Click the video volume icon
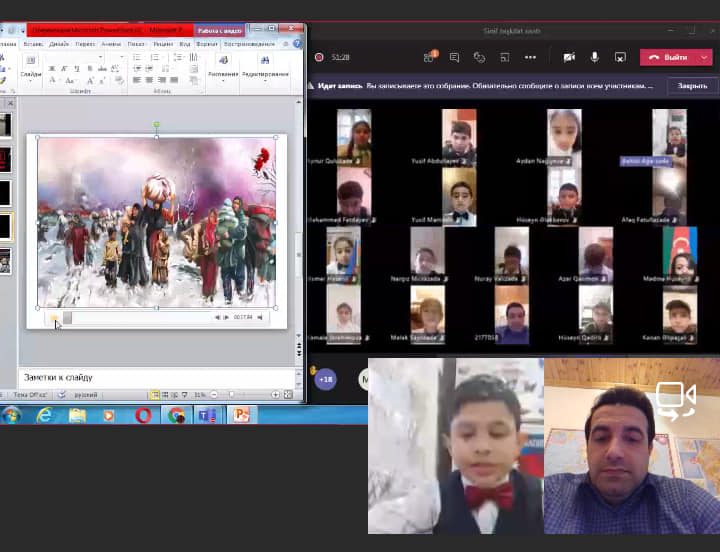Viewport: 720px width, 552px height. click(x=260, y=317)
